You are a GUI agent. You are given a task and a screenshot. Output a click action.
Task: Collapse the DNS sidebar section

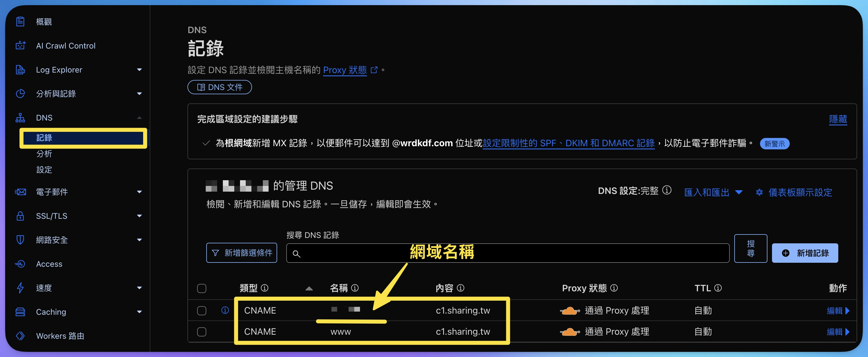click(x=139, y=118)
